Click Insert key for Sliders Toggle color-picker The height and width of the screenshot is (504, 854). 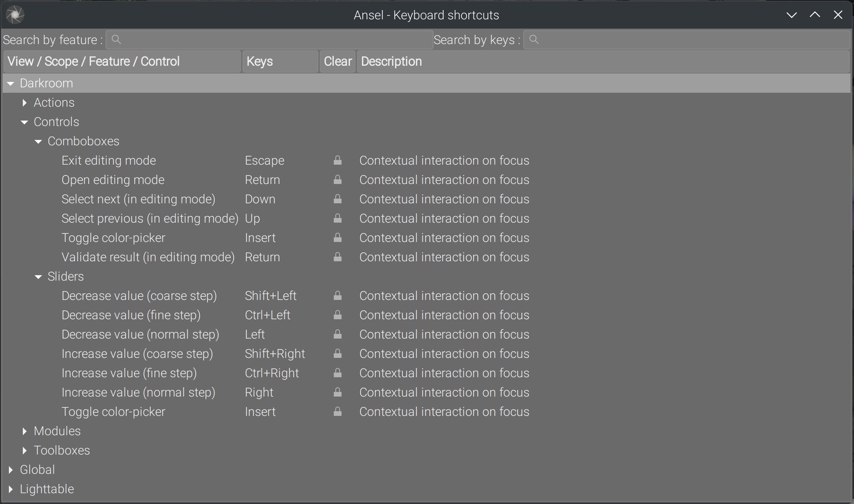pyautogui.click(x=260, y=412)
